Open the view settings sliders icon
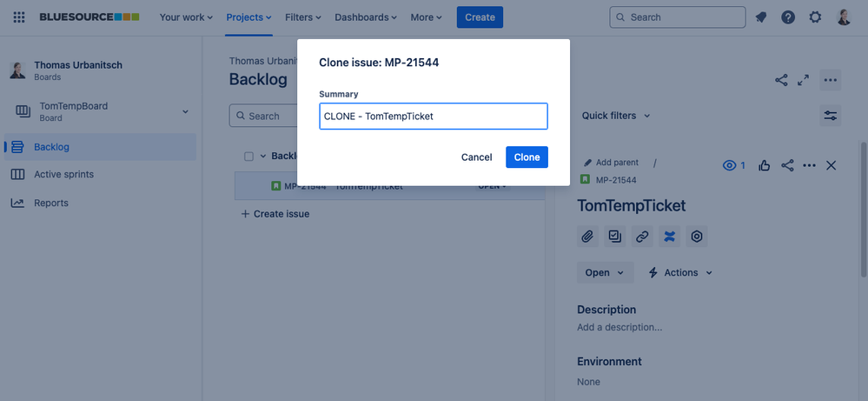The width and height of the screenshot is (868, 401). click(831, 116)
